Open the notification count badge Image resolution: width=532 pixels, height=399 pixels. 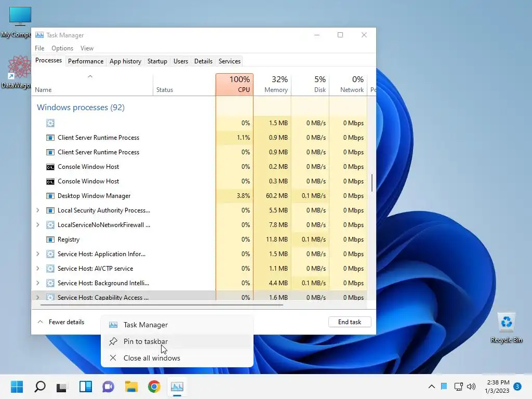click(517, 387)
